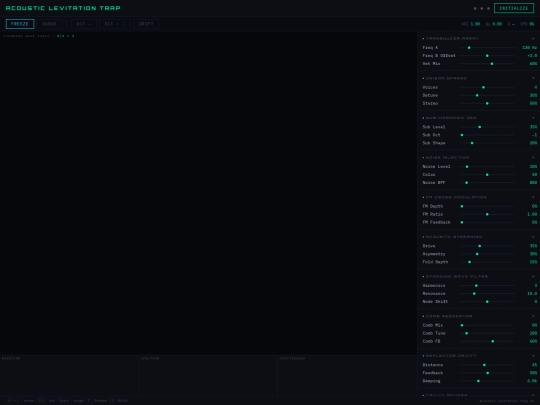Click the INITIALIZE button
Viewport: 540px width, 405px height.
(513, 8)
